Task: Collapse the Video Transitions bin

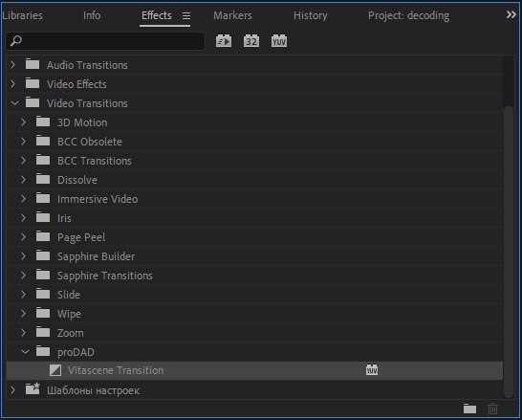Action: coord(14,103)
